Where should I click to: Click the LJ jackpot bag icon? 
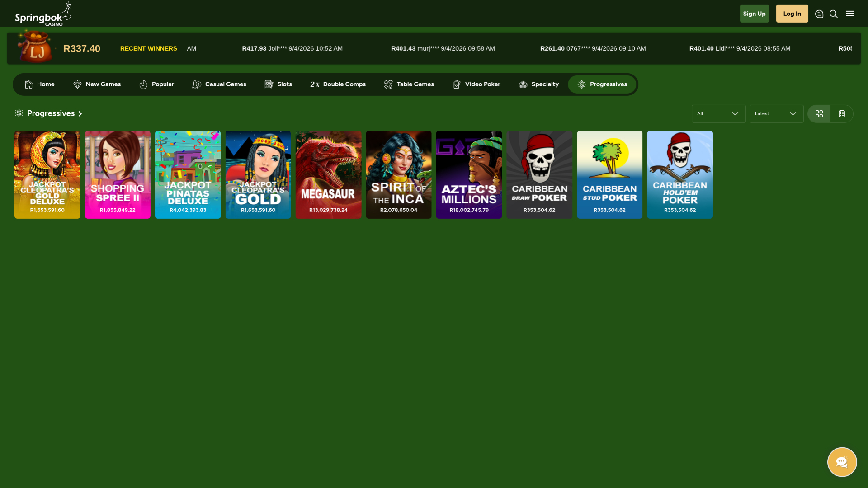[34, 47]
